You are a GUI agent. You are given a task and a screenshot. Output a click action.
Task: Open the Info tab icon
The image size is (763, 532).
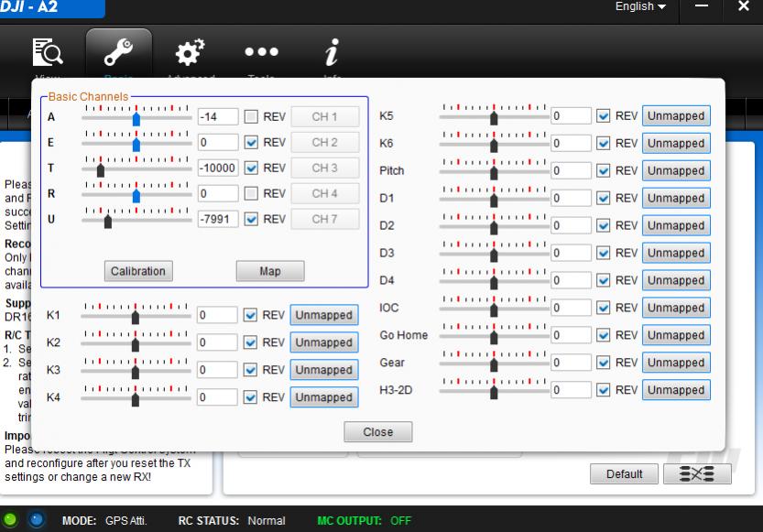pos(332,52)
